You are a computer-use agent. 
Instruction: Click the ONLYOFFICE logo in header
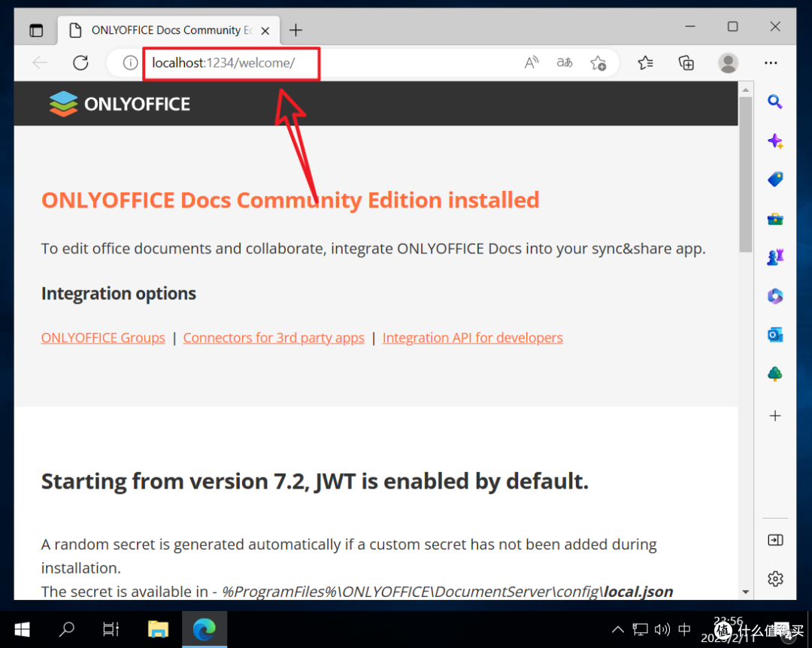(x=120, y=104)
